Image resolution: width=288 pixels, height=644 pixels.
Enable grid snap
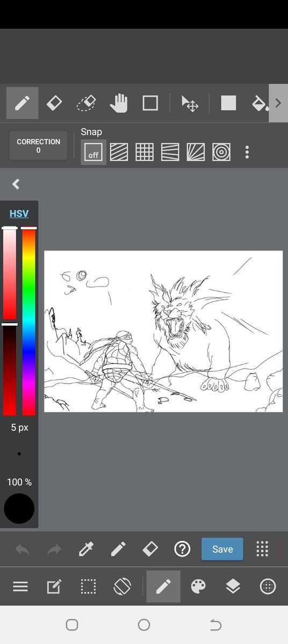click(145, 152)
